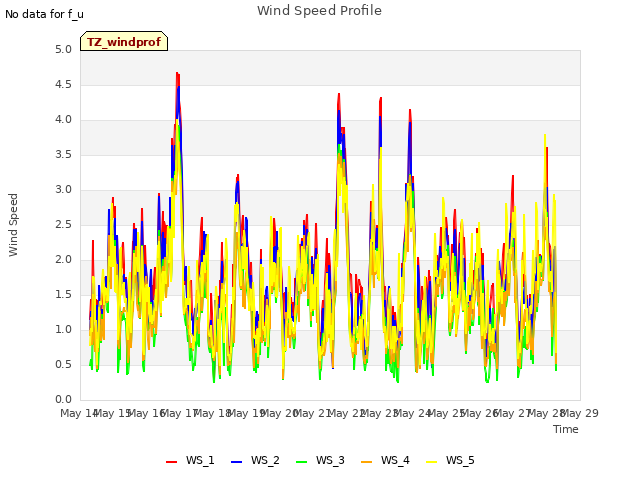Click the red WS_1 legend swatch
Screen dimensions: 640x480
pyautogui.click(x=171, y=462)
